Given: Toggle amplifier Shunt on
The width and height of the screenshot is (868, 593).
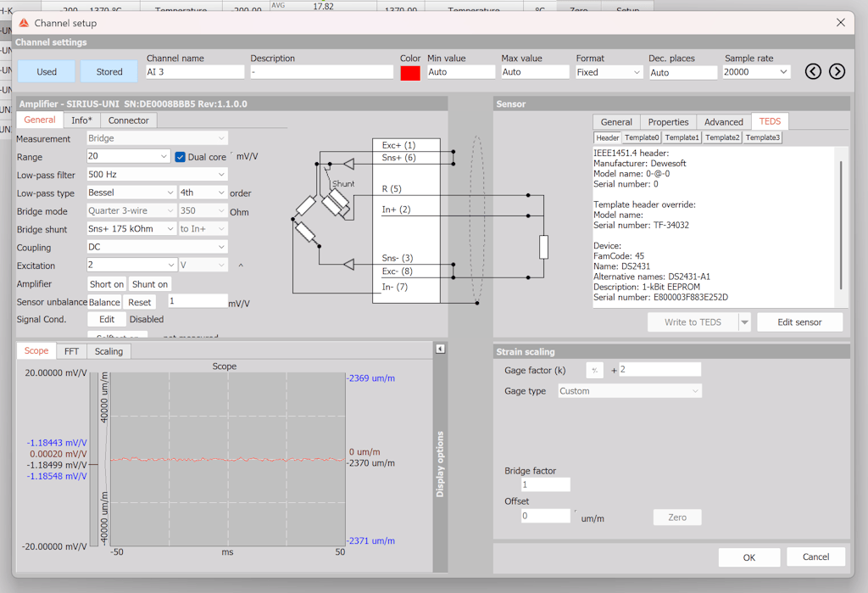Looking at the screenshot, I should 150,284.
